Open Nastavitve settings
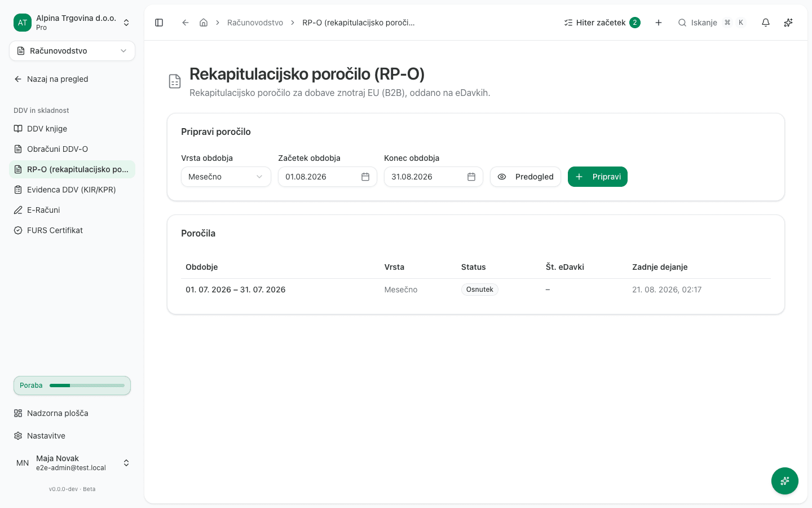 pyautogui.click(x=72, y=436)
